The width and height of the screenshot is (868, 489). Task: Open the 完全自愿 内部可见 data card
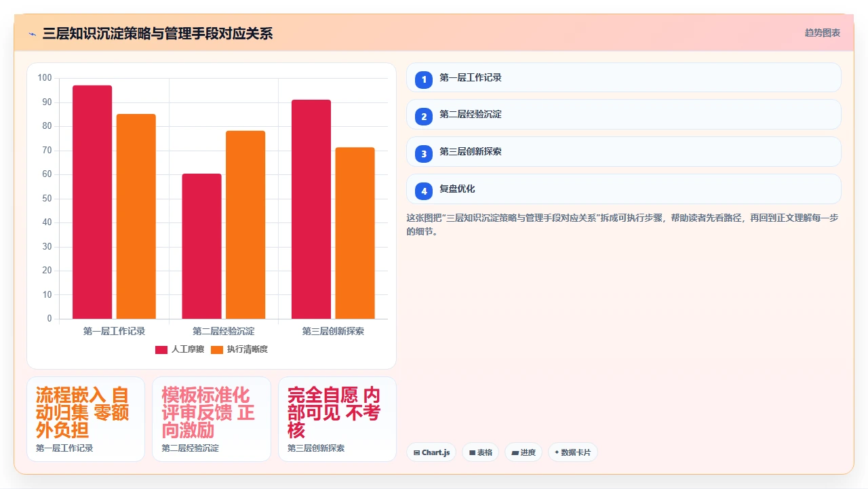click(338, 419)
